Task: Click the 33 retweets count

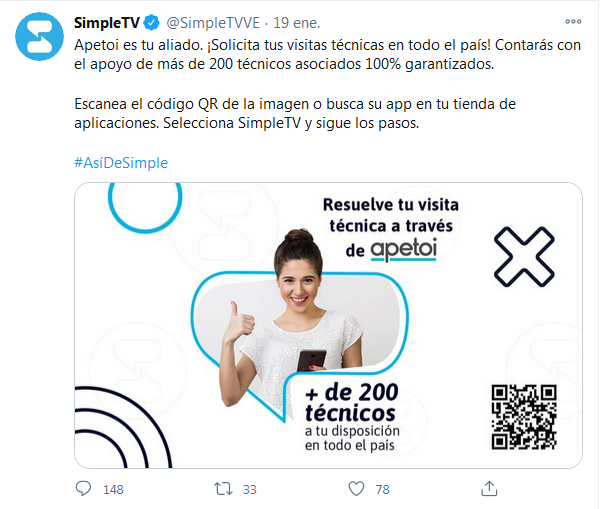Action: pos(249,489)
